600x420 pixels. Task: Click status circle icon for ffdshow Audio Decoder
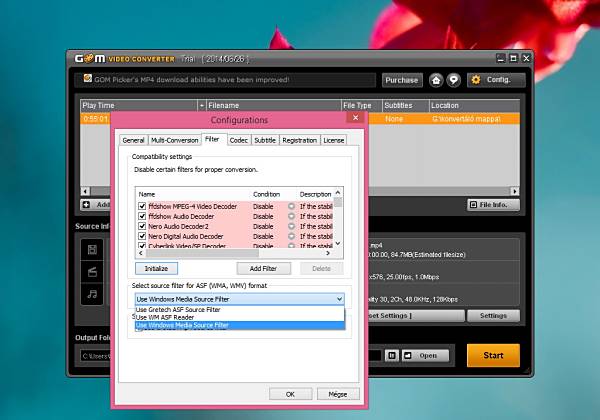tap(292, 216)
